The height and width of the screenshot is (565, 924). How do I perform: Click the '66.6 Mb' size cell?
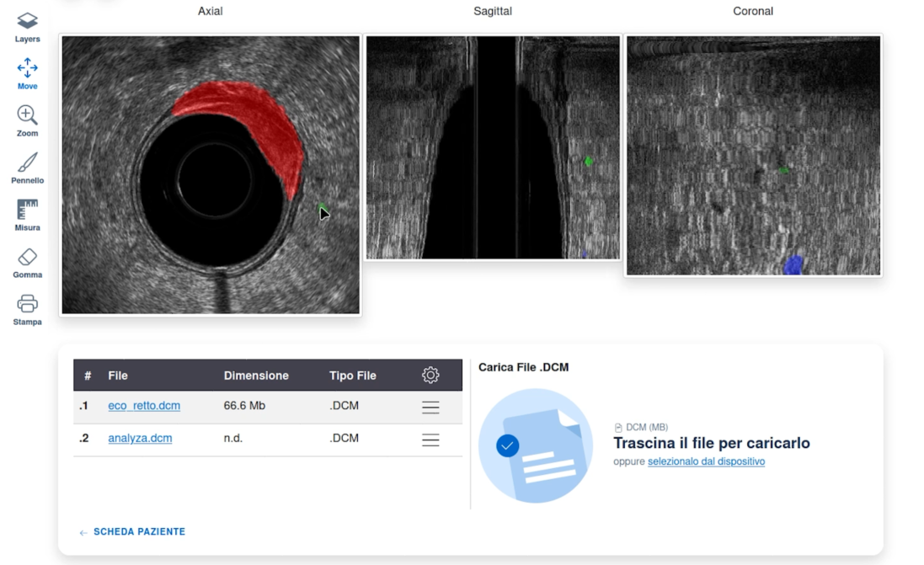(x=244, y=406)
